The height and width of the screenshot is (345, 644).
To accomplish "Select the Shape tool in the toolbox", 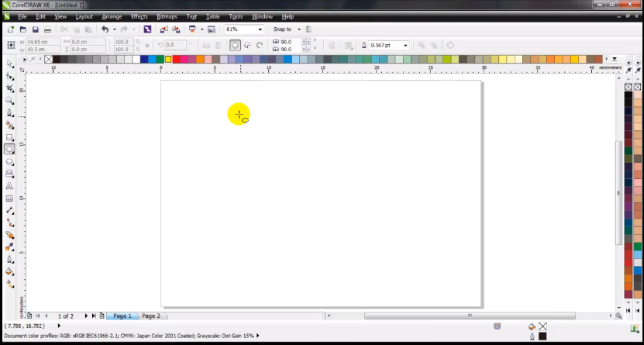I will [10, 77].
